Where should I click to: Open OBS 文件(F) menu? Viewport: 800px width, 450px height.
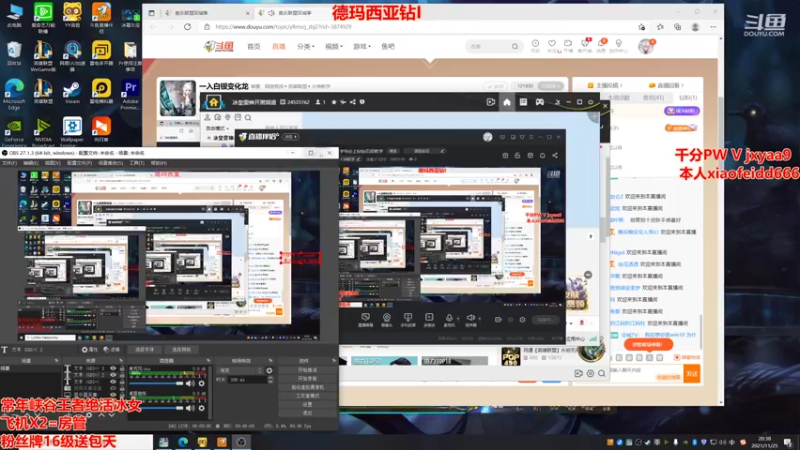(x=9, y=163)
